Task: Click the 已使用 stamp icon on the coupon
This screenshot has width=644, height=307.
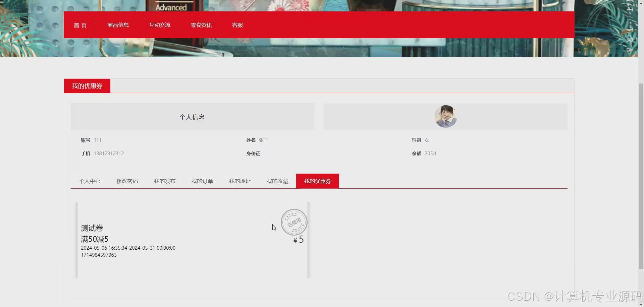Action: coord(294,222)
